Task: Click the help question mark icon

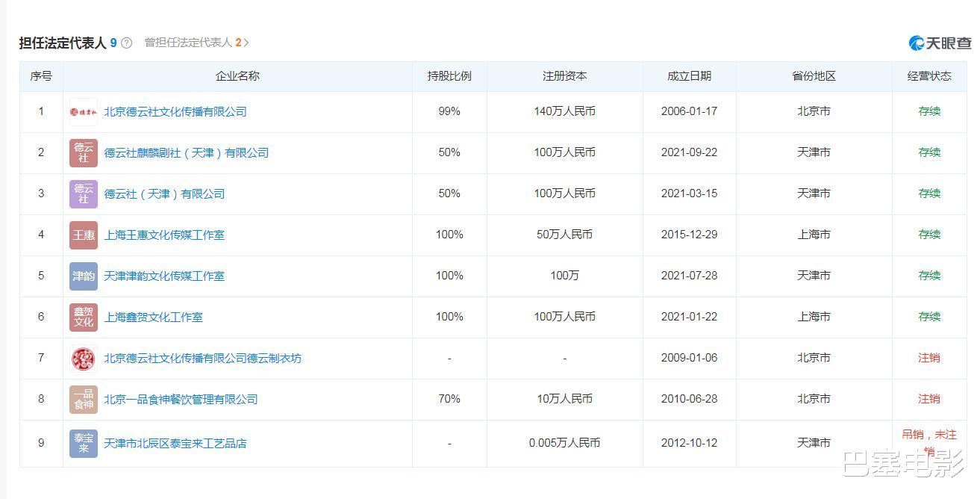Action: [x=127, y=43]
